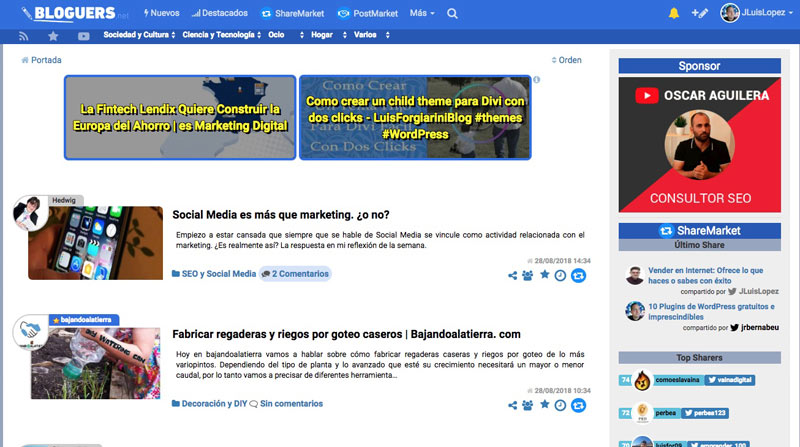Click ShareMarket retweet icon on Fabricar regaderas post

pos(579,406)
